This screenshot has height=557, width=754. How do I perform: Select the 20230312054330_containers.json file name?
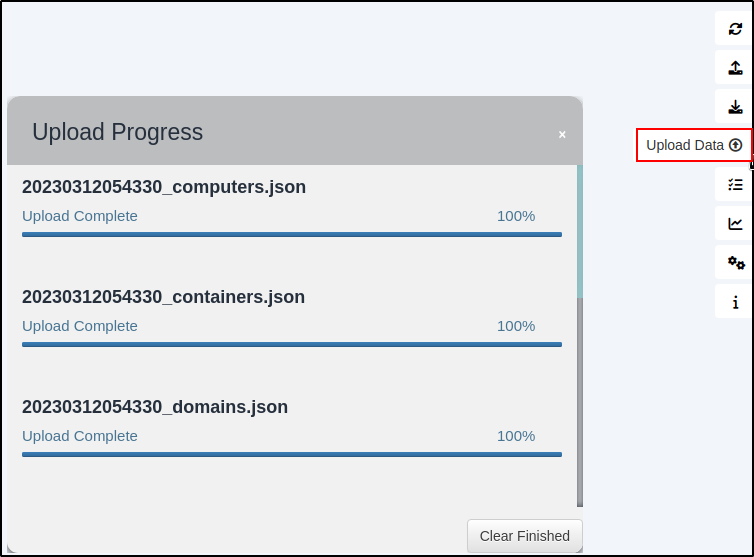click(163, 297)
